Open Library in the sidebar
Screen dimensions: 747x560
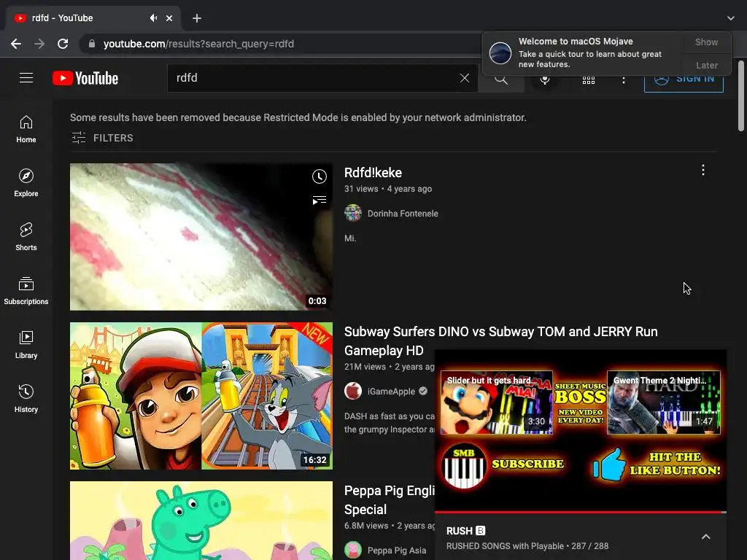(26, 344)
